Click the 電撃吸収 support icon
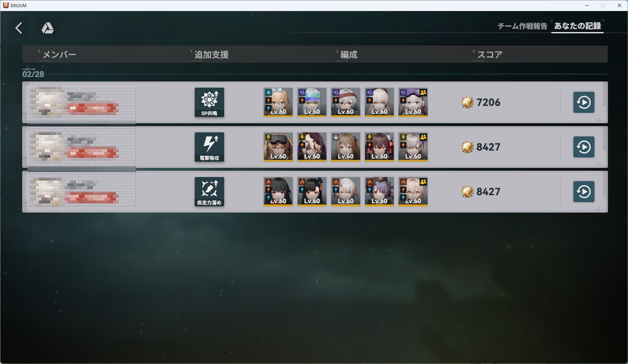This screenshot has height=364, width=628. point(209,147)
